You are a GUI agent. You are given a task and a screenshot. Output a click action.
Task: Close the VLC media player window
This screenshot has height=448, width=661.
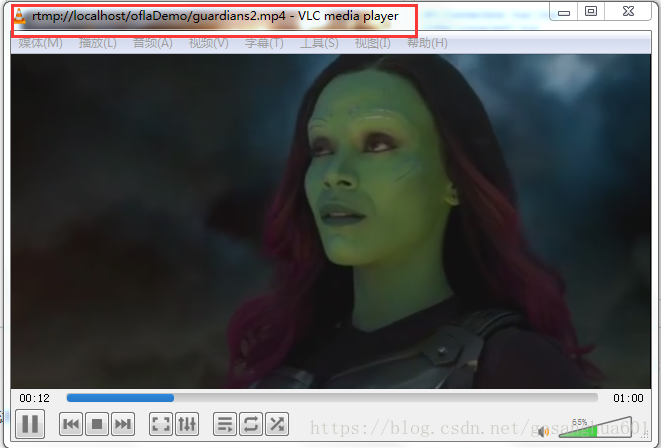click(x=628, y=11)
